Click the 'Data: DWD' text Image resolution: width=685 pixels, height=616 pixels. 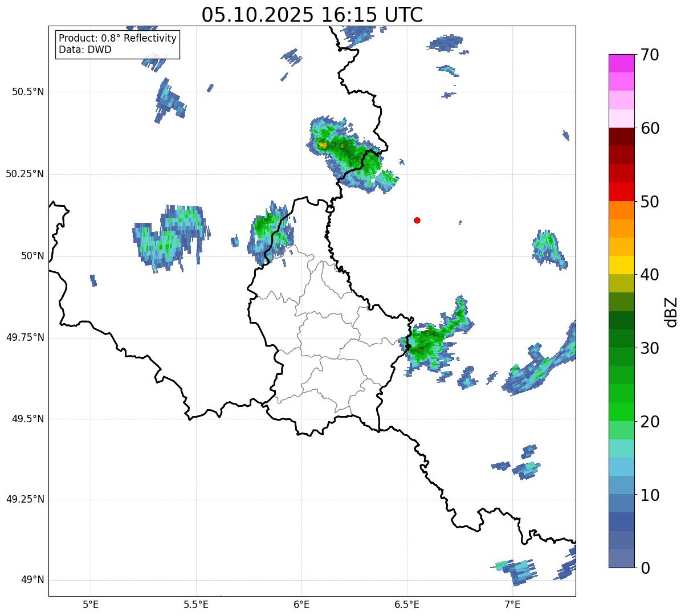tap(85, 50)
